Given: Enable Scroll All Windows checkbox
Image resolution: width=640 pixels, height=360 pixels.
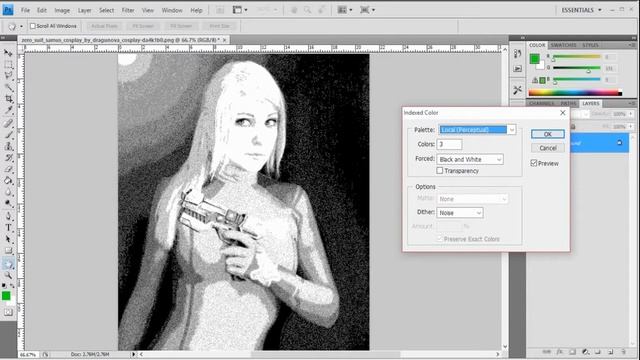Looking at the screenshot, I should pyautogui.click(x=33, y=26).
